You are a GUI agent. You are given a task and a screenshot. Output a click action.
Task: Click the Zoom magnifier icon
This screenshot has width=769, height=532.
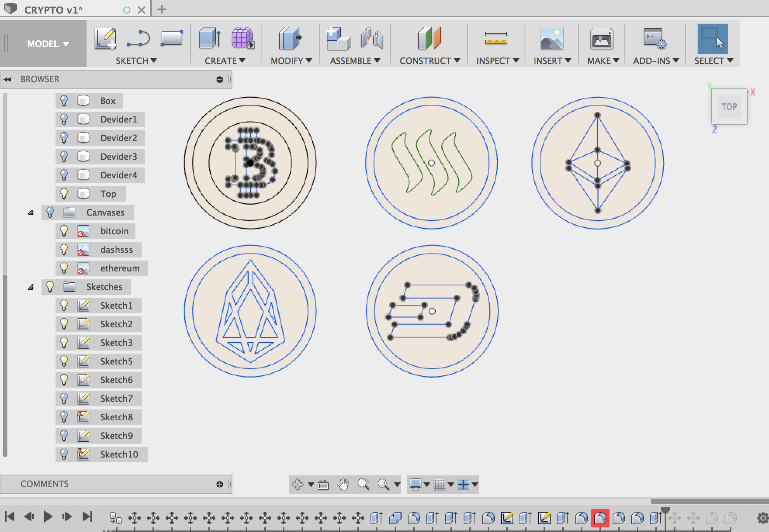364,484
